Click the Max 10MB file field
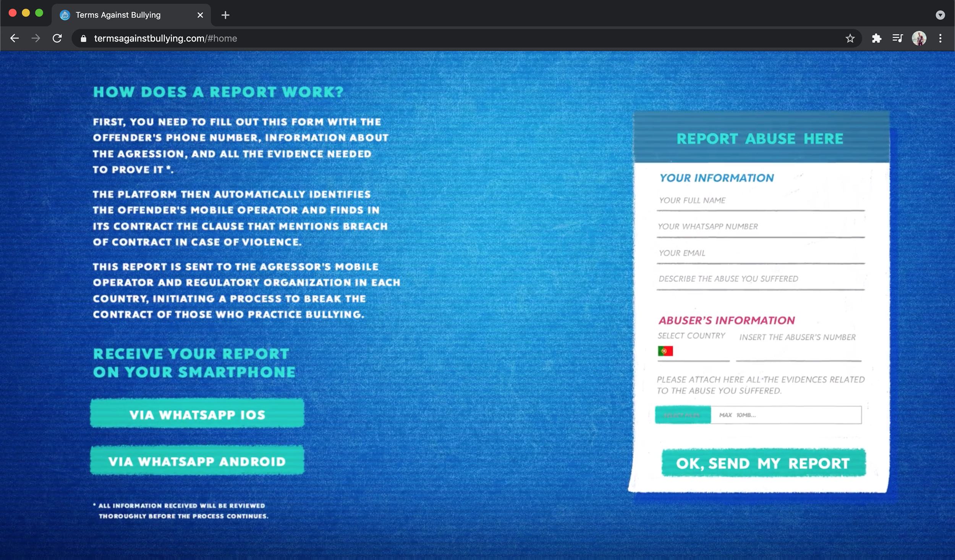 pyautogui.click(x=786, y=415)
